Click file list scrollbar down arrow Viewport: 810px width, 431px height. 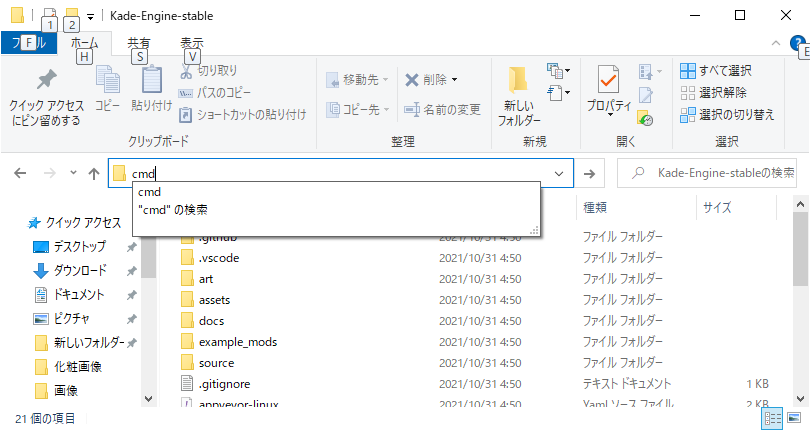[x=800, y=398]
